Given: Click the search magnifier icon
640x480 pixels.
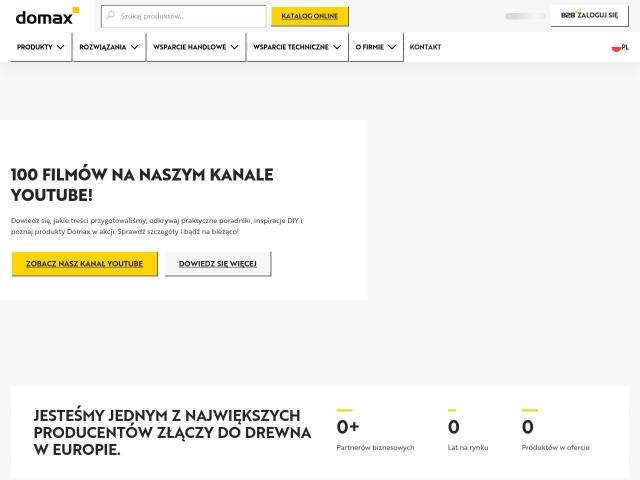Looking at the screenshot, I should click(110, 16).
